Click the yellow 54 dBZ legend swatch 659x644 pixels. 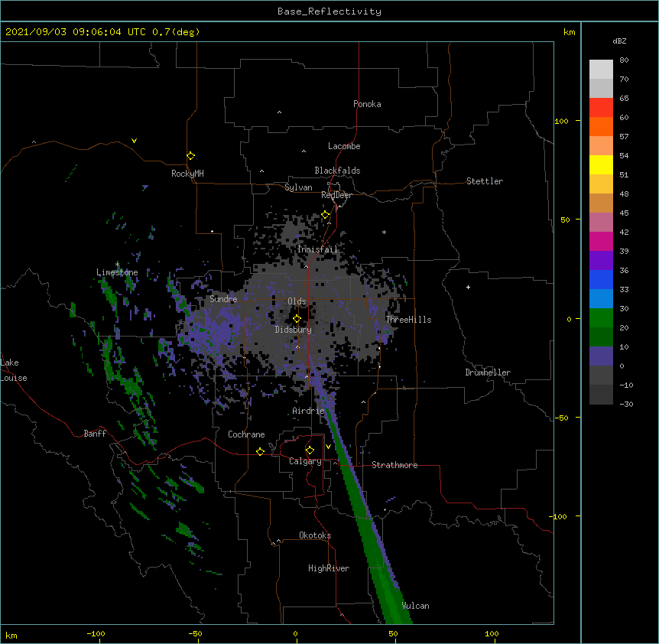(601, 164)
